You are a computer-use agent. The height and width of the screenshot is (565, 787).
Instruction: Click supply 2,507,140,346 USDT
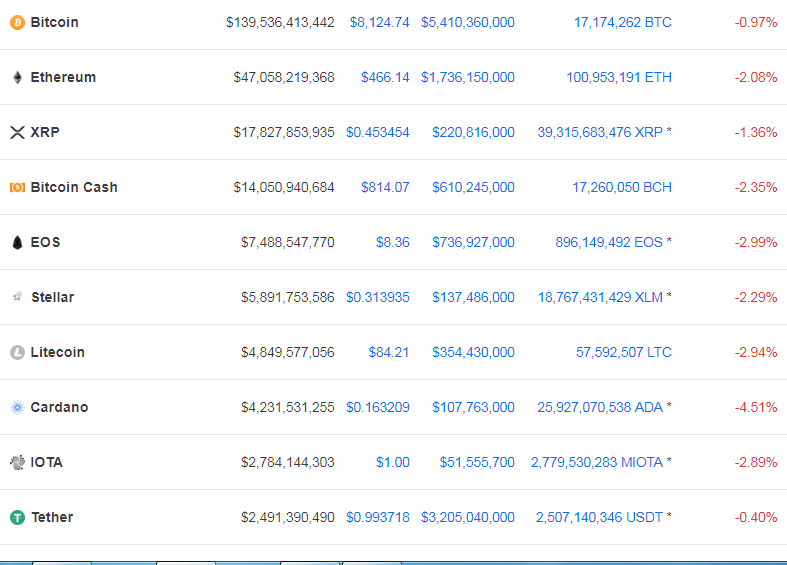point(599,517)
